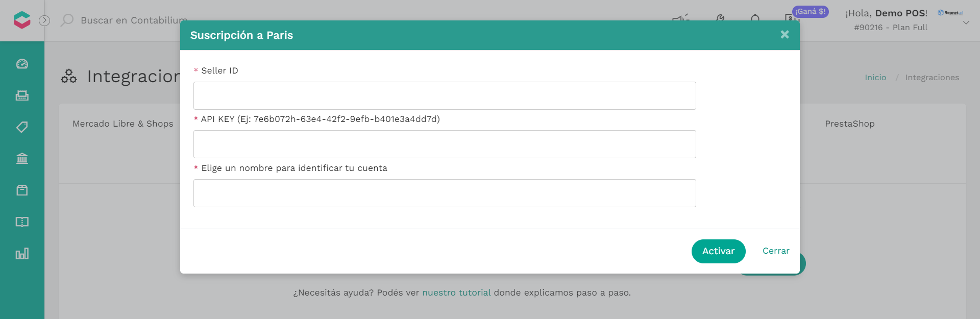Go to Inicio breadcrumb link
980x319 pixels.
click(x=875, y=78)
